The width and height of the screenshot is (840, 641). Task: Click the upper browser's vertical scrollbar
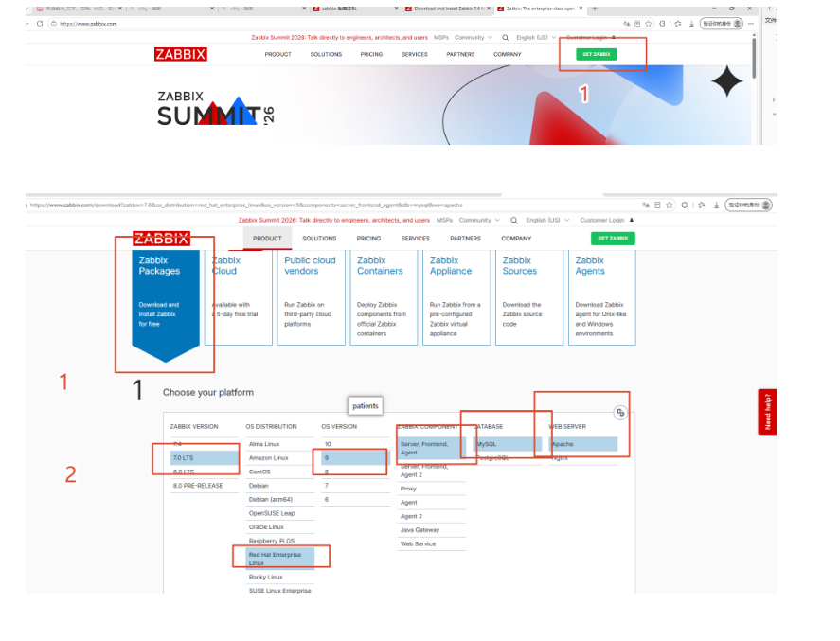[754, 58]
